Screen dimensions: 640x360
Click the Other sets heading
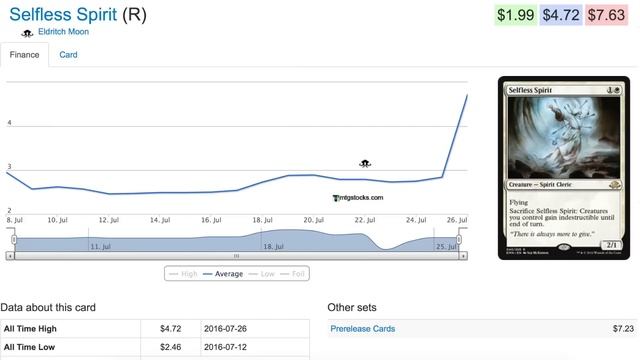[352, 307]
